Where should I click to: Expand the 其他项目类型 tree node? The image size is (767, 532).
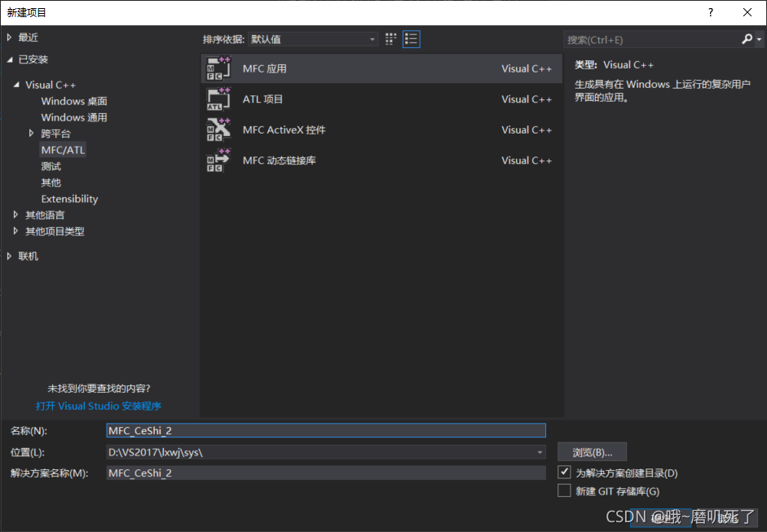(x=15, y=231)
